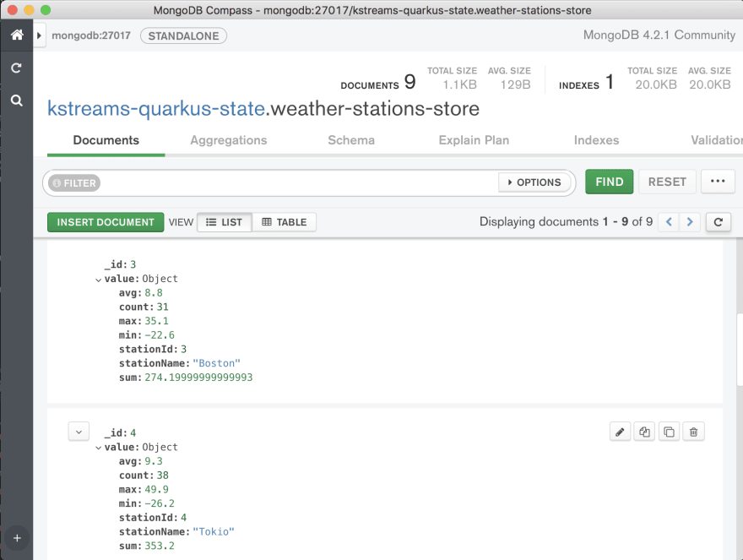Collapse document 4 using the chevron button
Screen dimensions: 743x560
tap(79, 432)
